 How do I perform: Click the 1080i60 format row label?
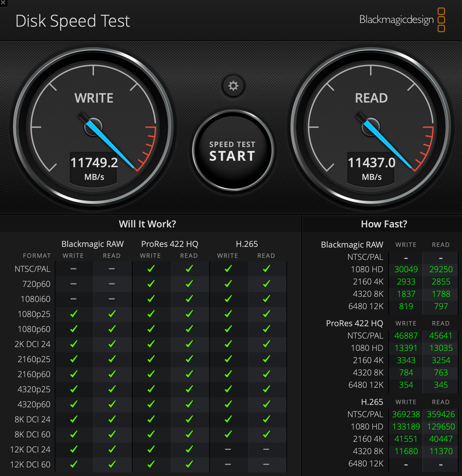click(36, 299)
